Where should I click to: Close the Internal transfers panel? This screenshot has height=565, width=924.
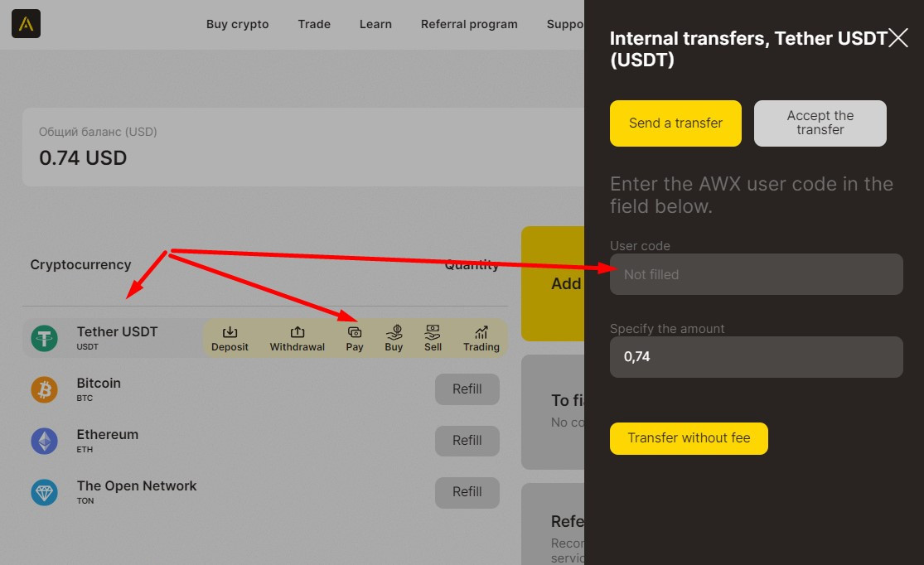(898, 38)
